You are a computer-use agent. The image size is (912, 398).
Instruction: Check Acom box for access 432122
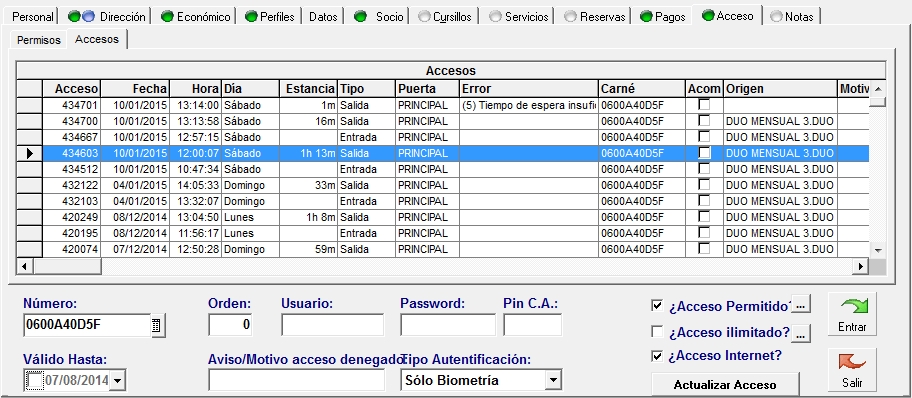704,185
